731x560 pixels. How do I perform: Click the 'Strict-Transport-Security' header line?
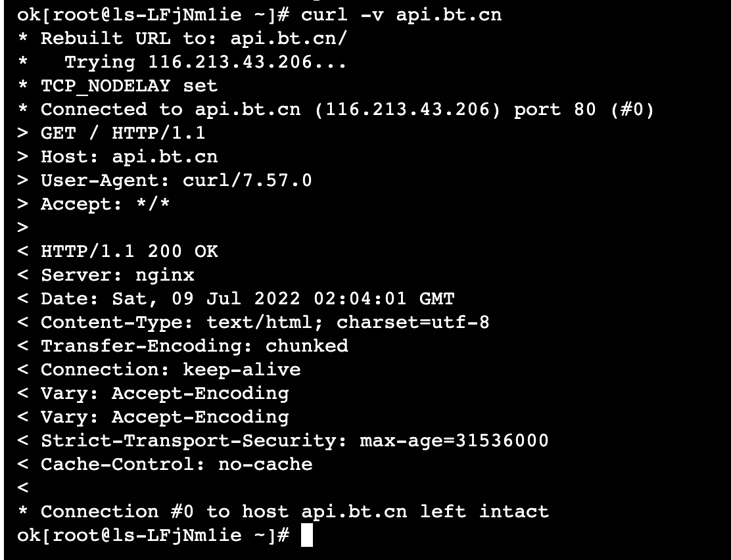295,440
